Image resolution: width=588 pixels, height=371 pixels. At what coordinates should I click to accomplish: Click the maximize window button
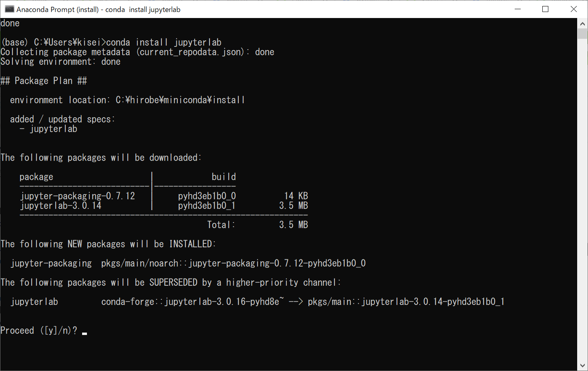coord(545,9)
